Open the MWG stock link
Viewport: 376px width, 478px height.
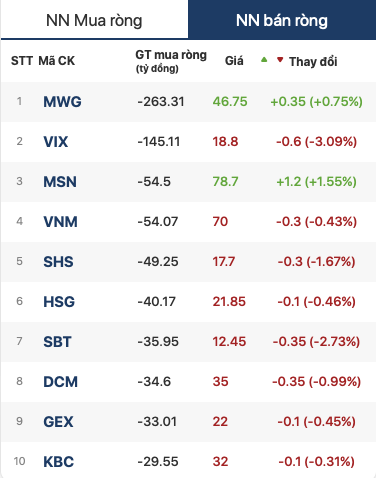[x=62, y=102]
